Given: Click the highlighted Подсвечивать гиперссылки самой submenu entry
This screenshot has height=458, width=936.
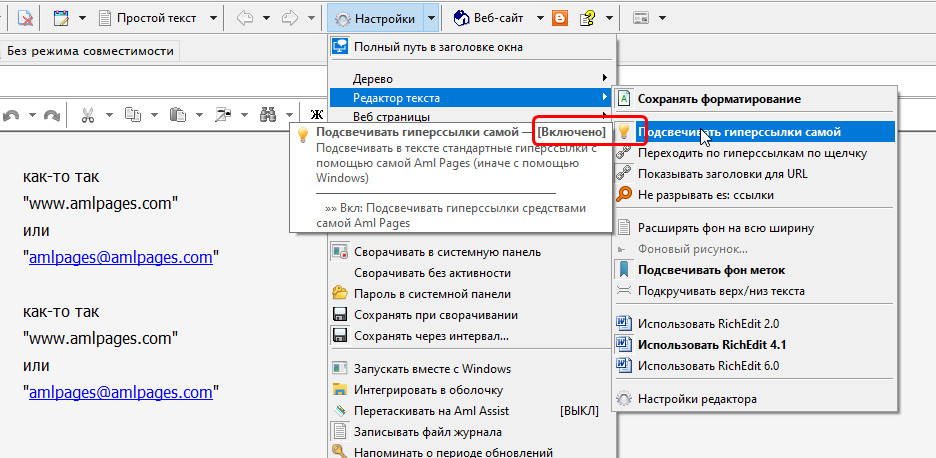Looking at the screenshot, I should coord(755,131).
